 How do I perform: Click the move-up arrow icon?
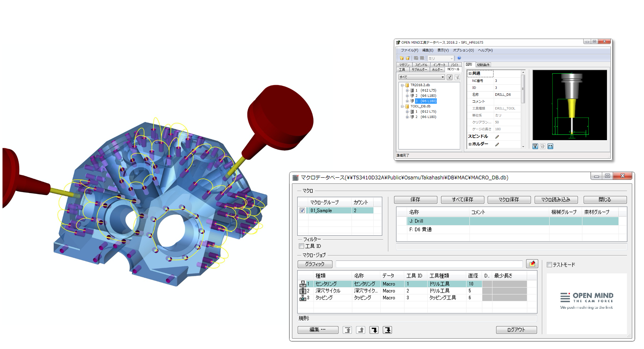pos(361,330)
